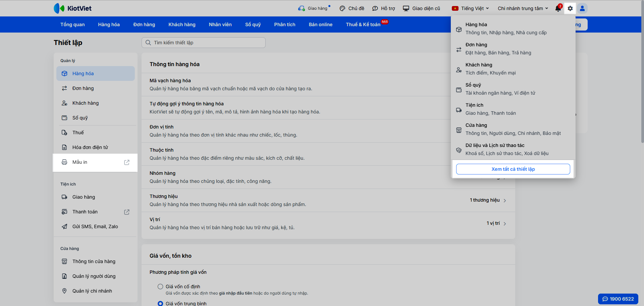644x306 pixels.
Task: Open the Hàng hóa top menu
Action: click(109, 24)
